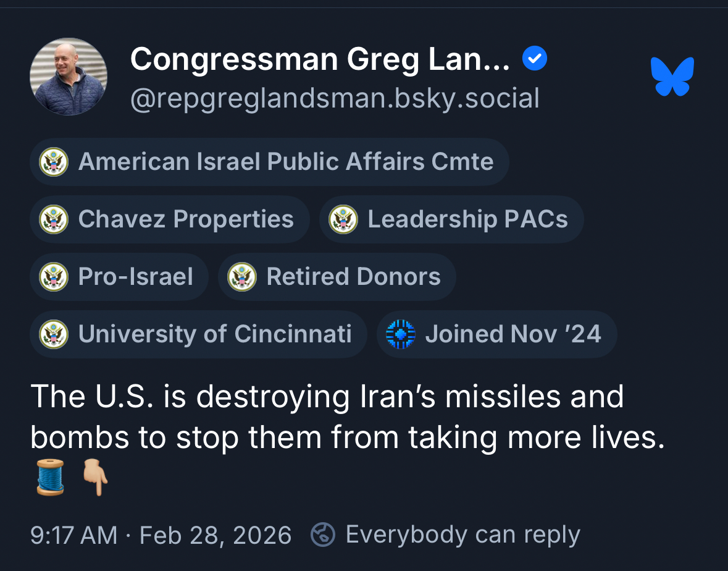Select the University of Cincinnati label

215,334
